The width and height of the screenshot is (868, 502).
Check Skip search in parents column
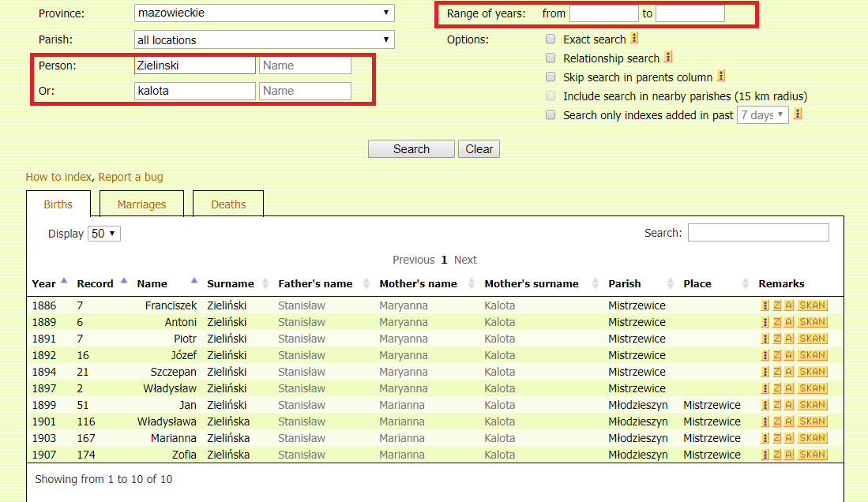click(x=551, y=77)
